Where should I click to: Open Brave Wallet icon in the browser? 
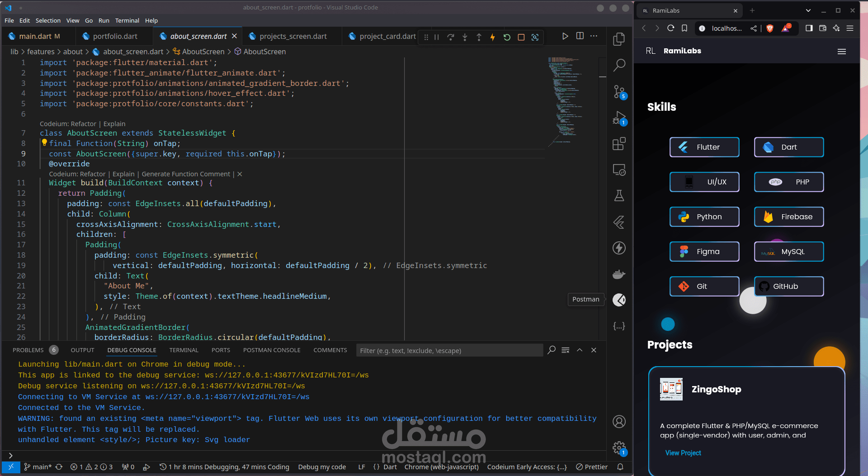(x=823, y=28)
